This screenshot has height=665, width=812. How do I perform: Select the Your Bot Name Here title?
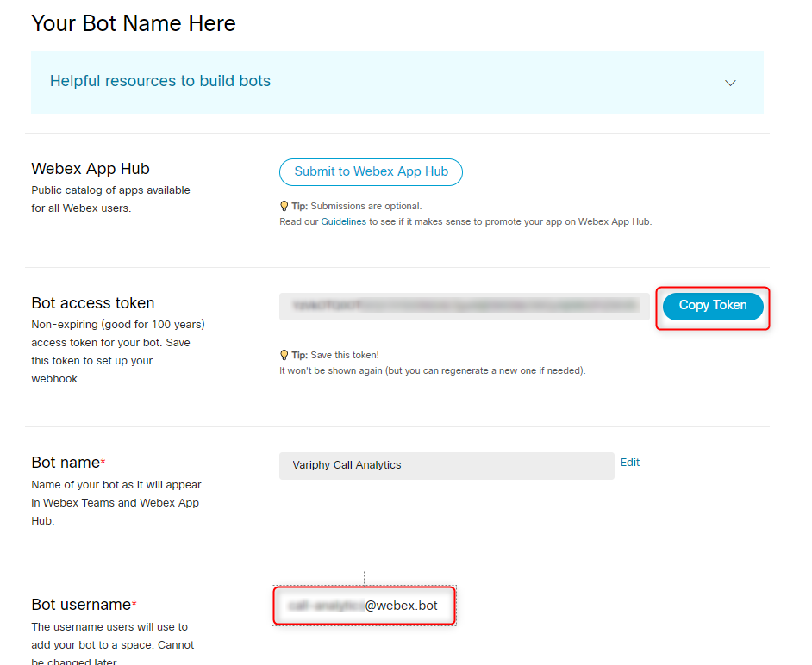click(x=134, y=23)
